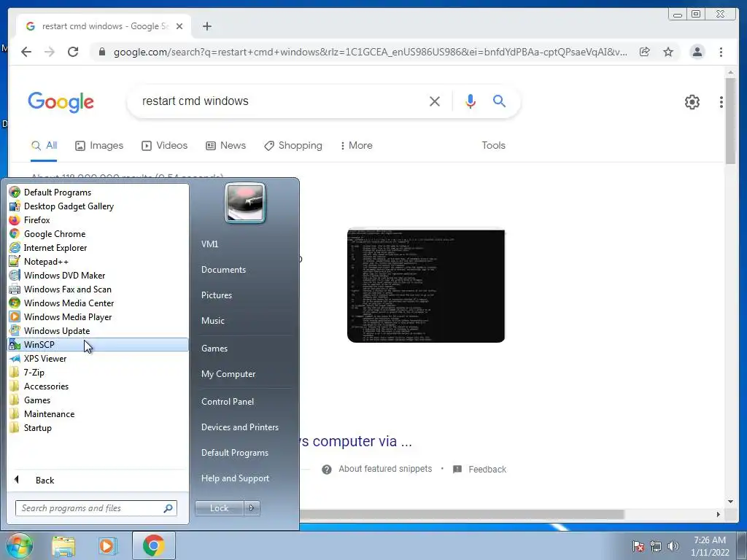Launch WinSCP
Viewport: 747px width, 560px height.
[98, 344]
